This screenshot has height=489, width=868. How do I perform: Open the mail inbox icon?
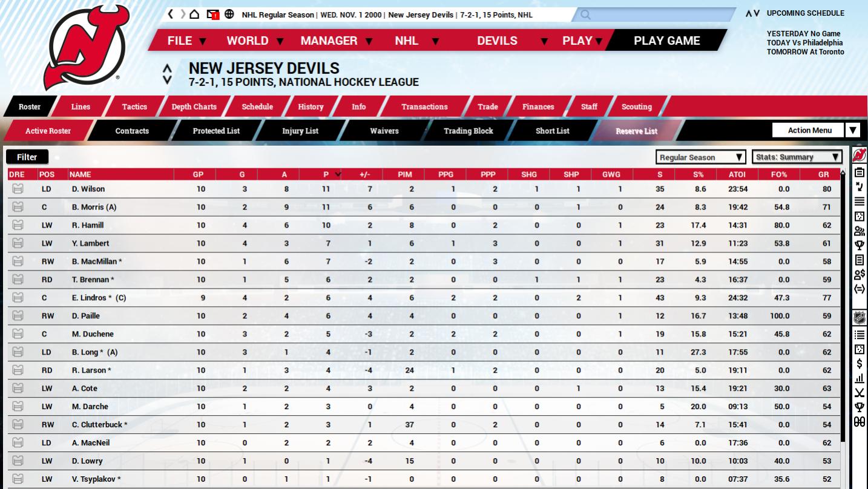212,14
